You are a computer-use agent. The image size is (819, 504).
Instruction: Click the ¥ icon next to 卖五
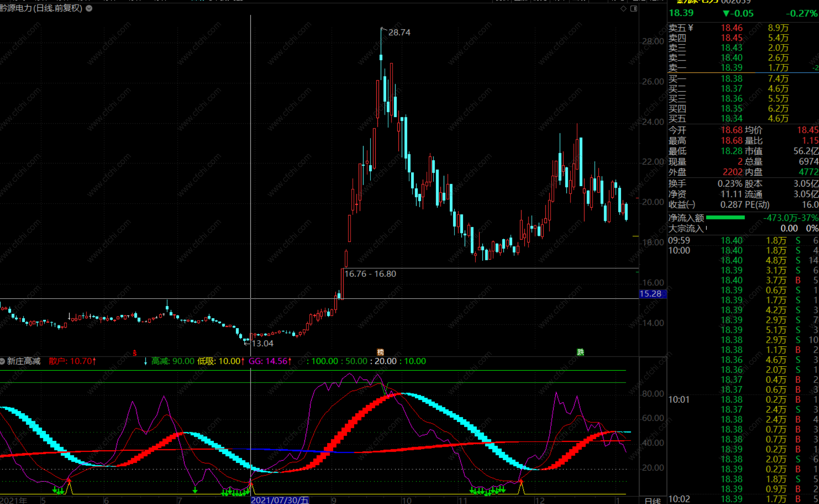pyautogui.click(x=690, y=28)
